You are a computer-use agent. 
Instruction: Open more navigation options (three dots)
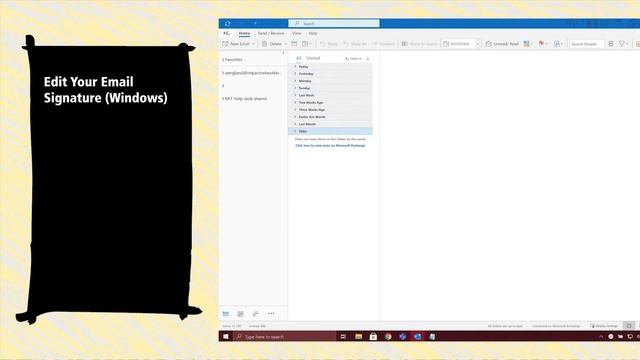pos(271,313)
